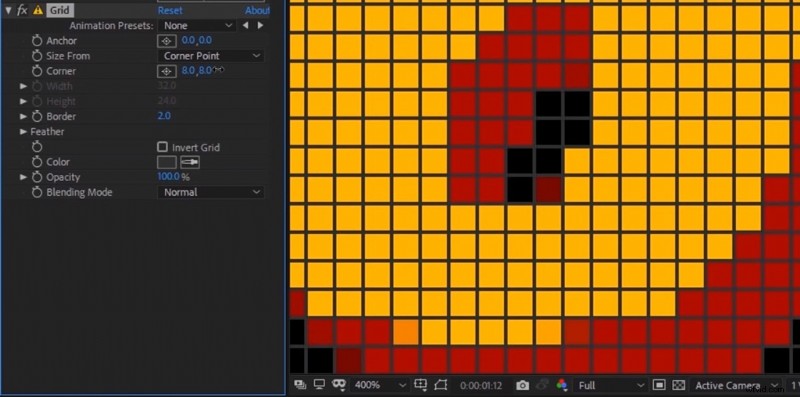Toggle the Size From stopwatch

coord(37,56)
